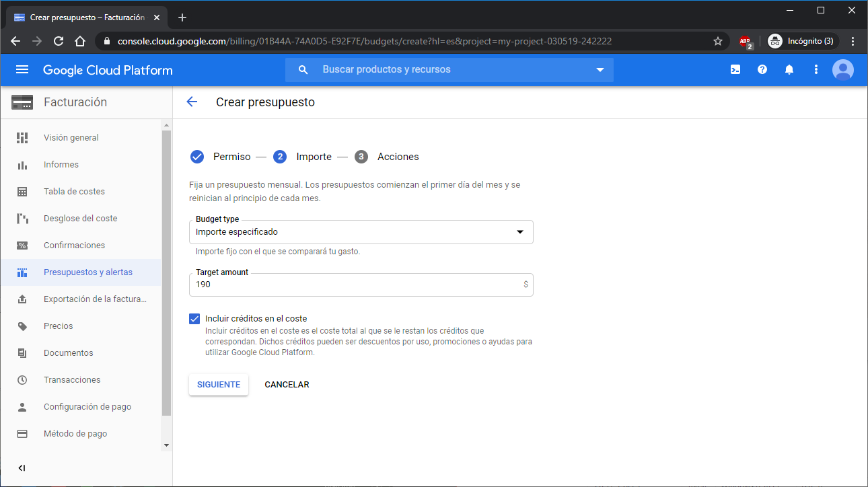Image resolution: width=868 pixels, height=487 pixels.
Task: Click the sidebar vertical scrollbar
Action: (x=167, y=269)
